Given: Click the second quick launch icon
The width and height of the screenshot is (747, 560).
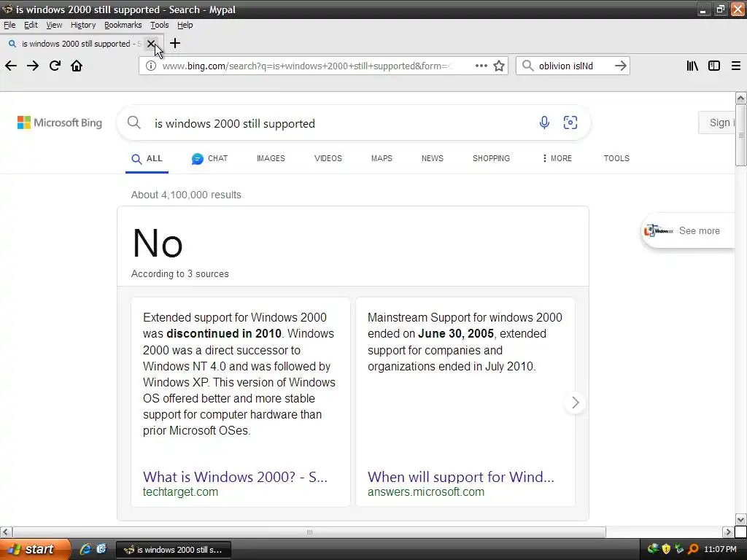Looking at the screenshot, I should [x=101, y=549].
